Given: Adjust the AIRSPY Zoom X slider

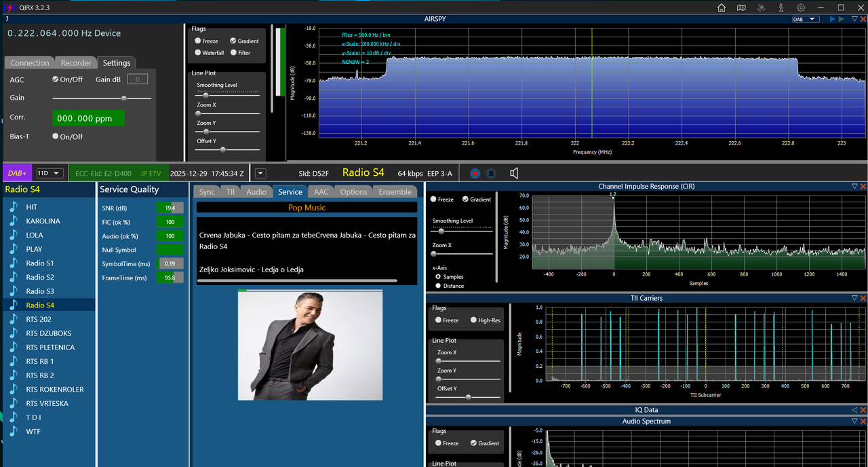Looking at the screenshot, I should click(x=226, y=113).
